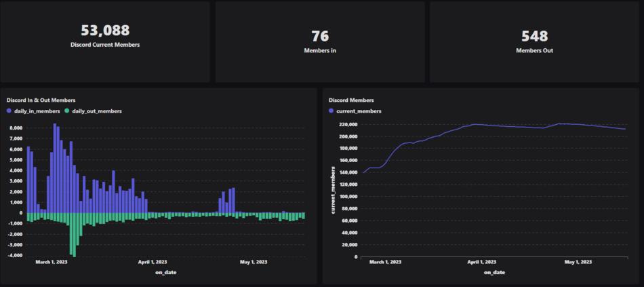Click the Discord Members chart title

click(x=351, y=100)
